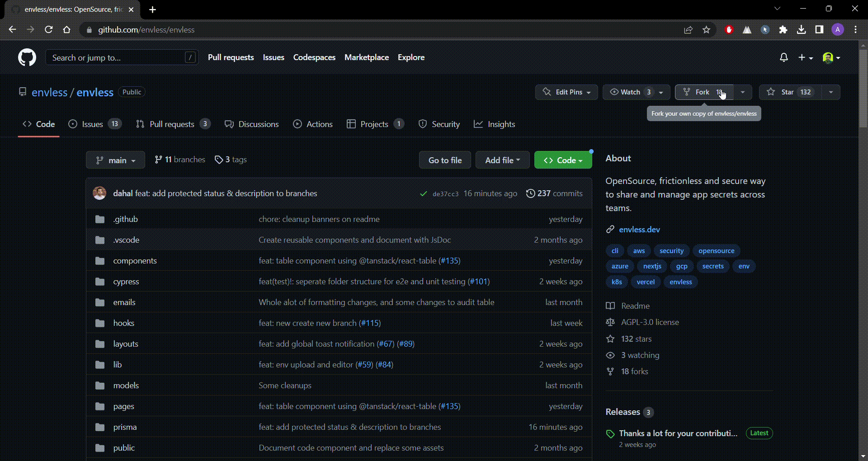Viewport: 868px width, 461px height.
Task: Click the browser address bar URL
Action: [x=146, y=30]
